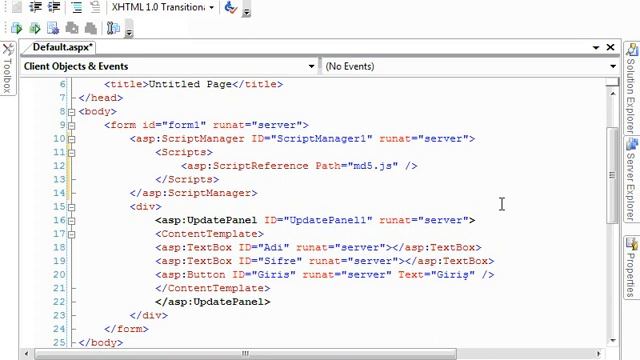Switch to Default.aspx document tab
This screenshot has width=640, height=360.
(x=62, y=47)
